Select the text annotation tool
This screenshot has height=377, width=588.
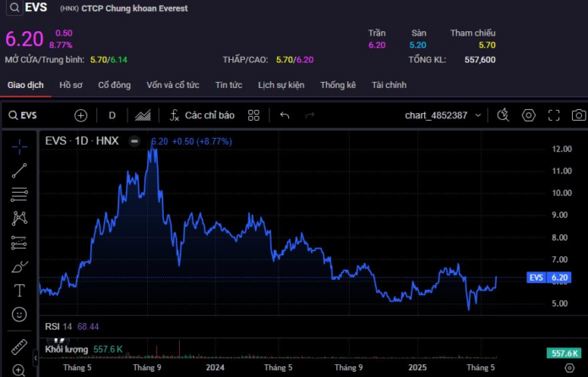[x=19, y=291]
